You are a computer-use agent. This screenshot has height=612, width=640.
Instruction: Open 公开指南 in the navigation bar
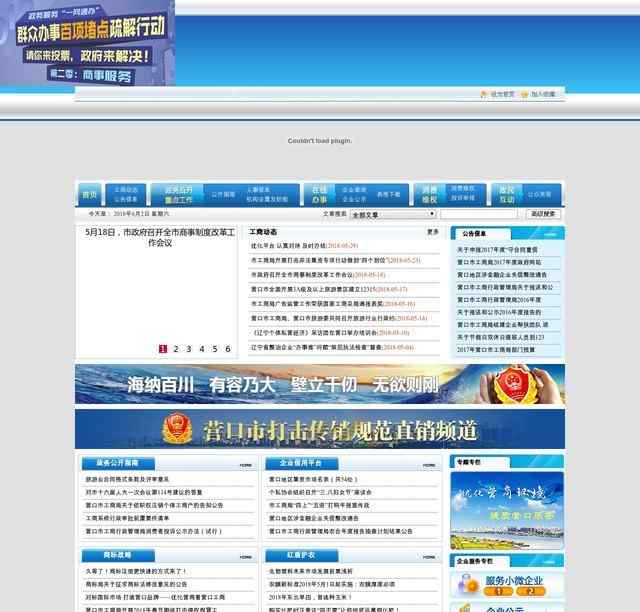[x=223, y=195]
